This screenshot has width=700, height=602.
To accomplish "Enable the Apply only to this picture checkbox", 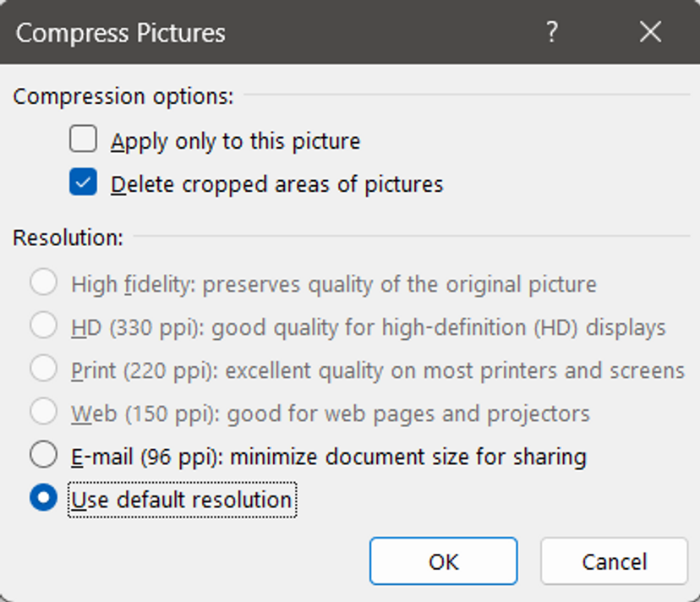I will [82, 140].
